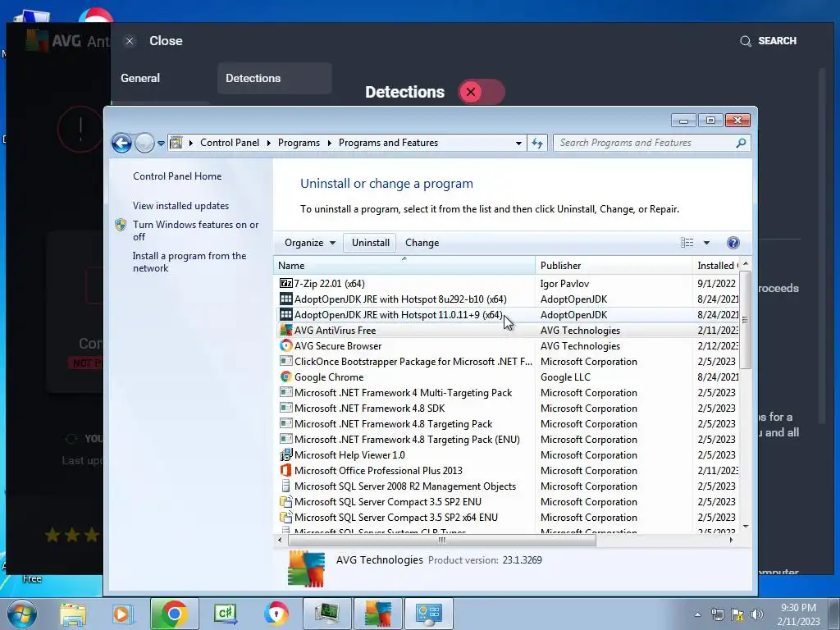Open the recent pages dropdown next to Forward button
The height and width of the screenshot is (630, 840).
tap(161, 143)
